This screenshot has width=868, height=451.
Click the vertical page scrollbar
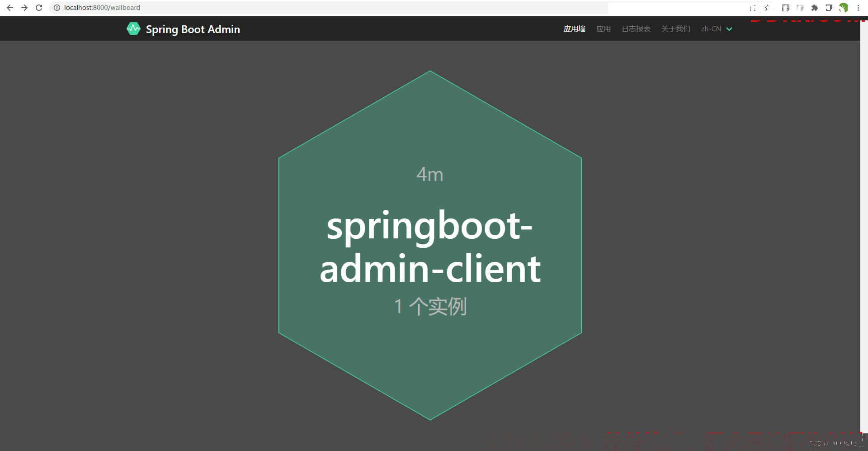point(864,226)
